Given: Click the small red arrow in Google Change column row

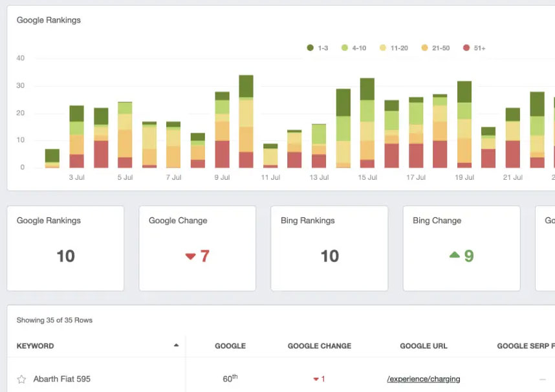Looking at the screenshot, I should (316, 379).
